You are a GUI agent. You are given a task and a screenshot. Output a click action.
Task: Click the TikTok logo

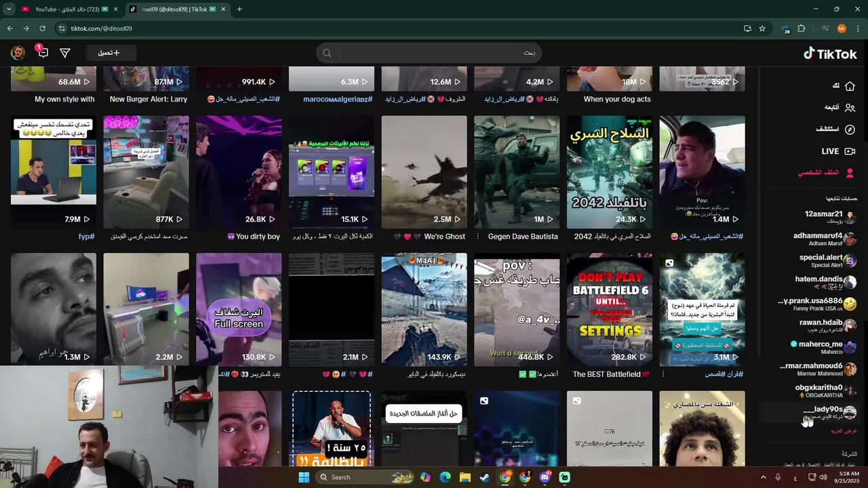830,54
